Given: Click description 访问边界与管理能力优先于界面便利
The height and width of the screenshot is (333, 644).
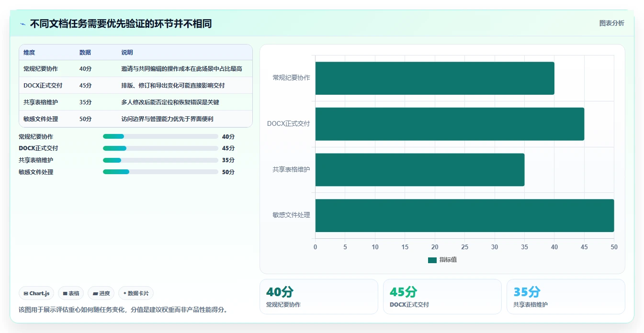Looking at the screenshot, I should (x=167, y=119).
